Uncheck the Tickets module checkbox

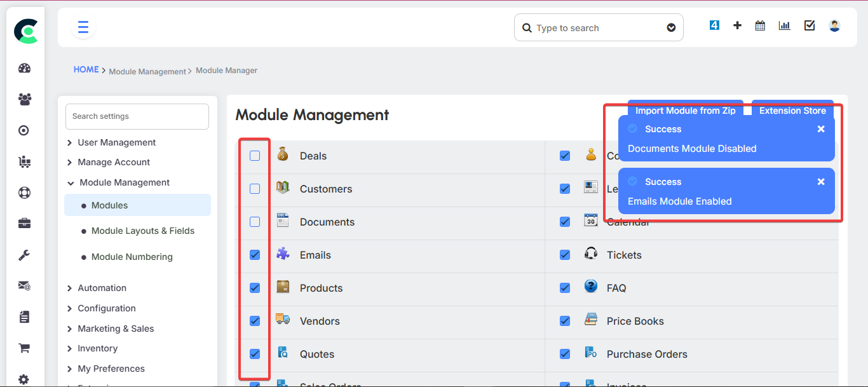click(x=565, y=255)
